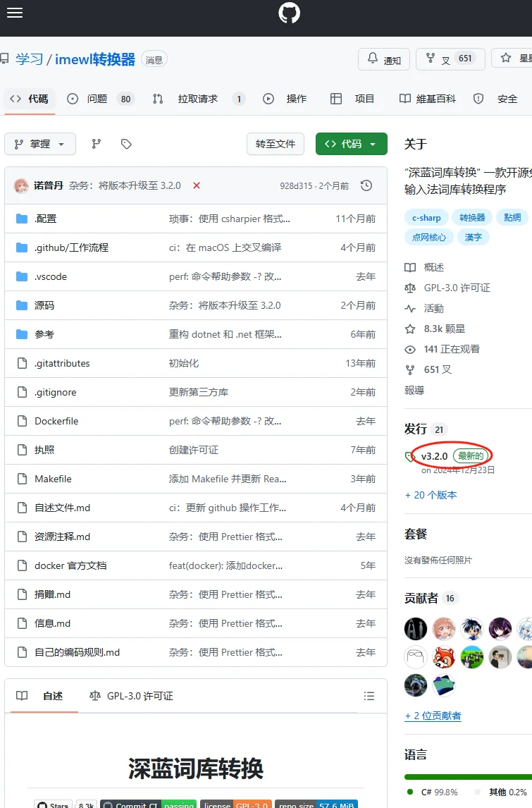Open the .配置 folder

click(x=45, y=219)
